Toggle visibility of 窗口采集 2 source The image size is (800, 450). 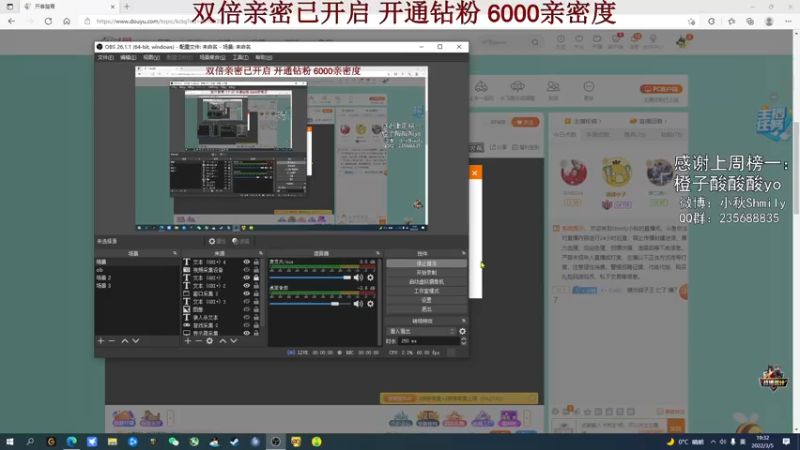pyautogui.click(x=246, y=293)
